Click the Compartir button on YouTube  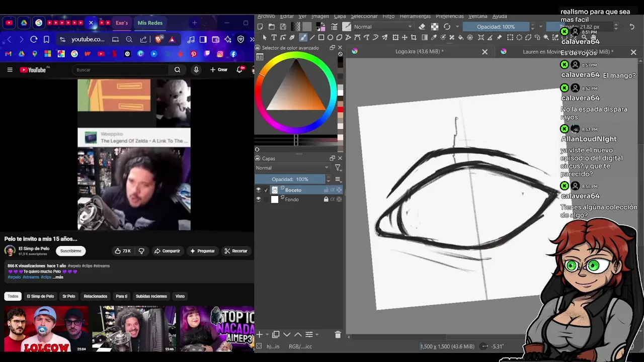(167, 251)
